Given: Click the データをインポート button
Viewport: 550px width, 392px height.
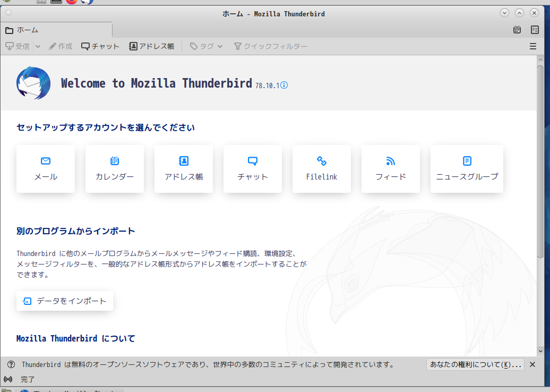Looking at the screenshot, I should point(65,301).
